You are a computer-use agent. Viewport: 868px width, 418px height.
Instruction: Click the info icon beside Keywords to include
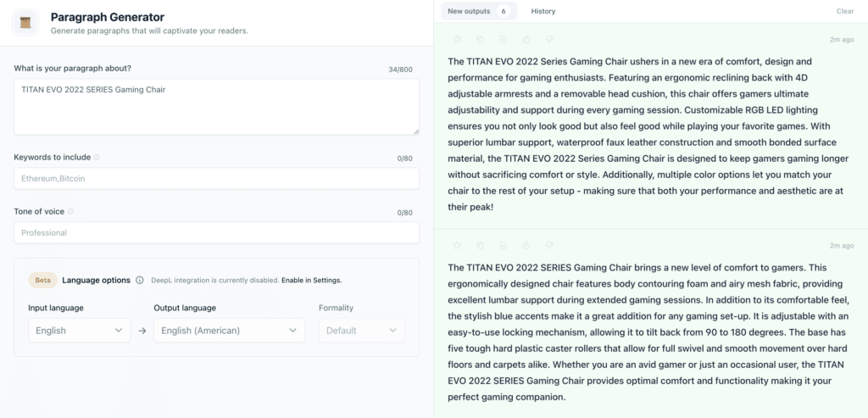[97, 157]
